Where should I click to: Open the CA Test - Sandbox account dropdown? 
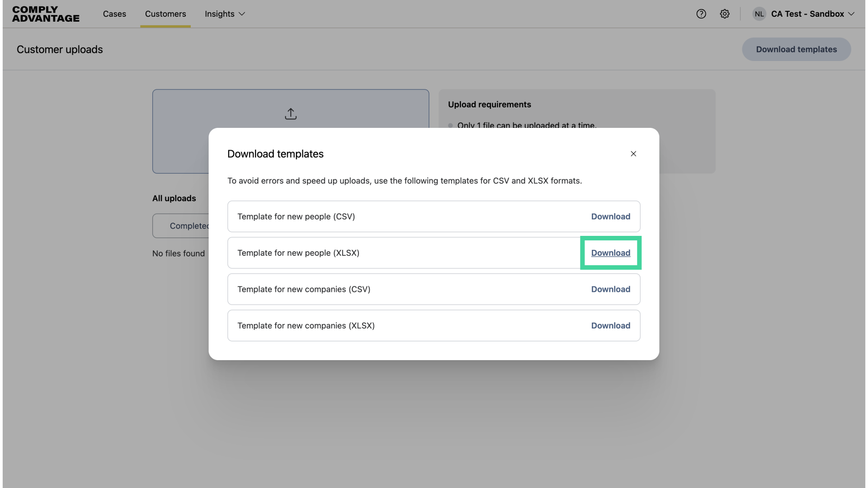tap(812, 14)
